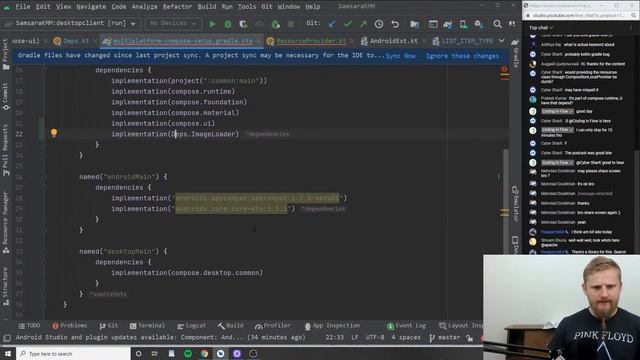Open the Emulator side panel
The image size is (640, 360).
(x=515, y=204)
